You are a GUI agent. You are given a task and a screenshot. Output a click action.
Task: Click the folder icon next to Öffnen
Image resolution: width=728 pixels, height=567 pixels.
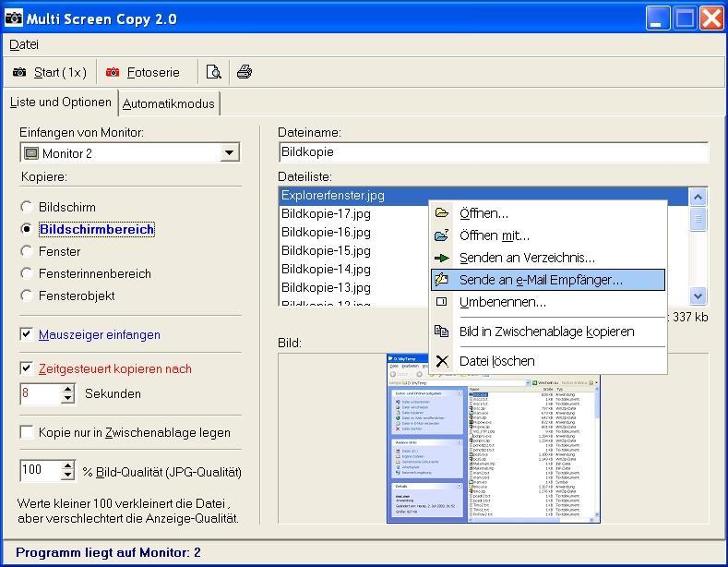pos(442,213)
